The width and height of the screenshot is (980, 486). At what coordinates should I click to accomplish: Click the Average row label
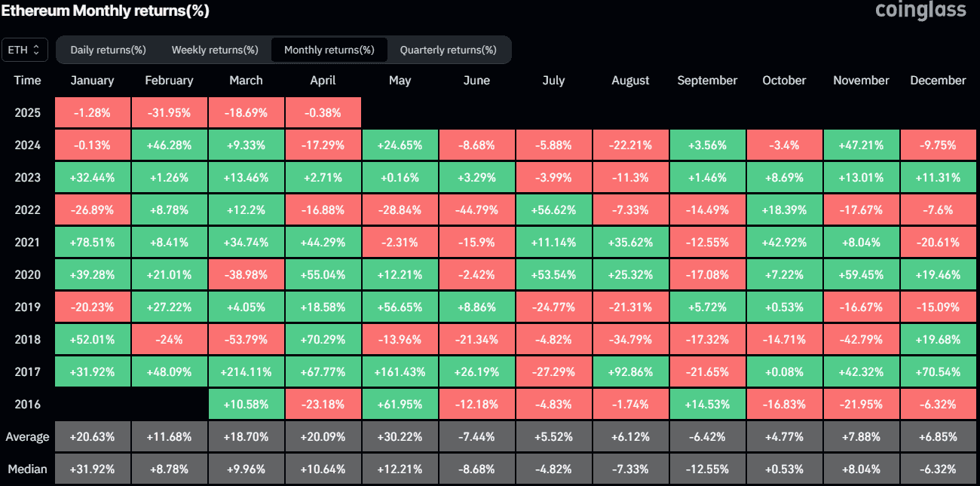click(x=27, y=436)
